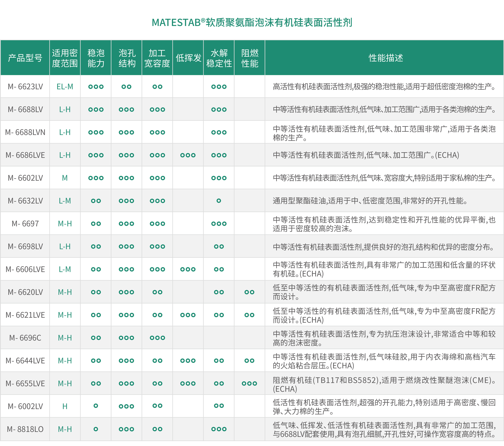
Task: Click three-circle rating under 低挥发 for M-6686LVE
Action: 188,155
